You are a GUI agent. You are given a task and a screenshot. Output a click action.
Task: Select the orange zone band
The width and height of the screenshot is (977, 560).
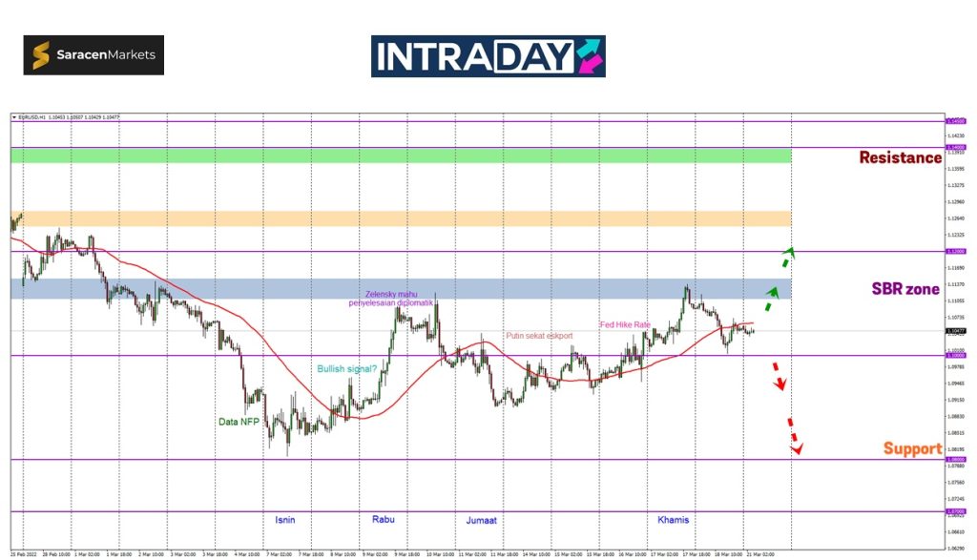coord(401,218)
